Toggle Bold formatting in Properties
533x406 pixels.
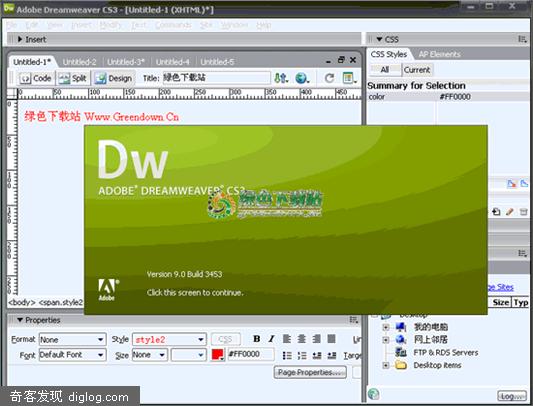[x=257, y=339]
